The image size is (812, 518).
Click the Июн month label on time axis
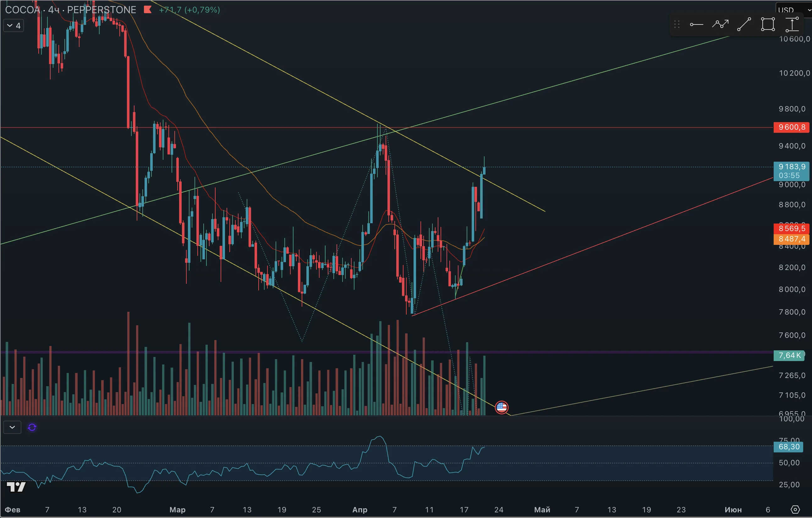click(733, 510)
